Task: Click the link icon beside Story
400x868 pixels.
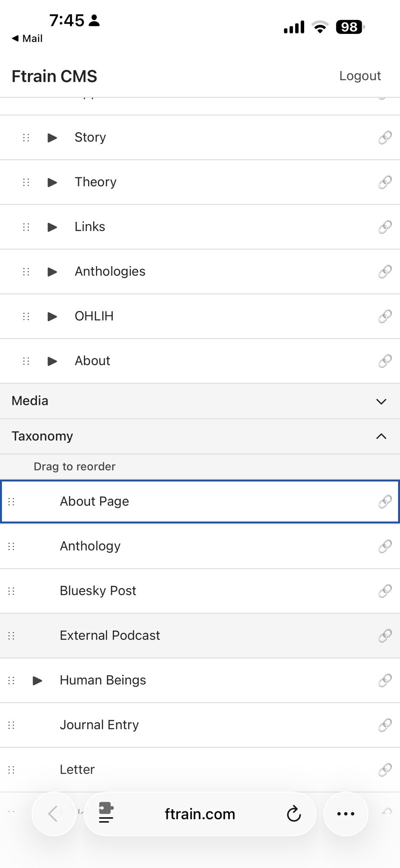Action: coord(385,138)
